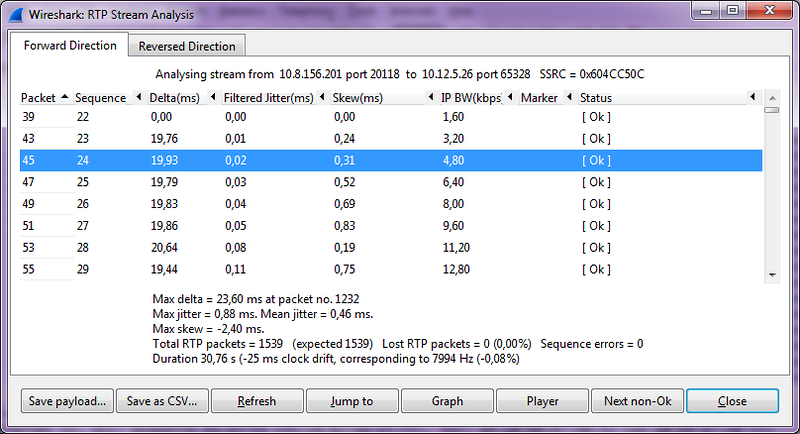The image size is (800, 434).
Task: Sort by the Delta(ms) column header
Action: [174, 97]
